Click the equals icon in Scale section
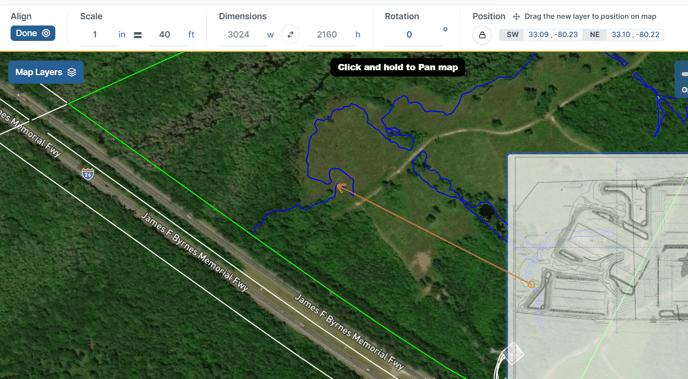The image size is (688, 379). pyautogui.click(x=138, y=35)
